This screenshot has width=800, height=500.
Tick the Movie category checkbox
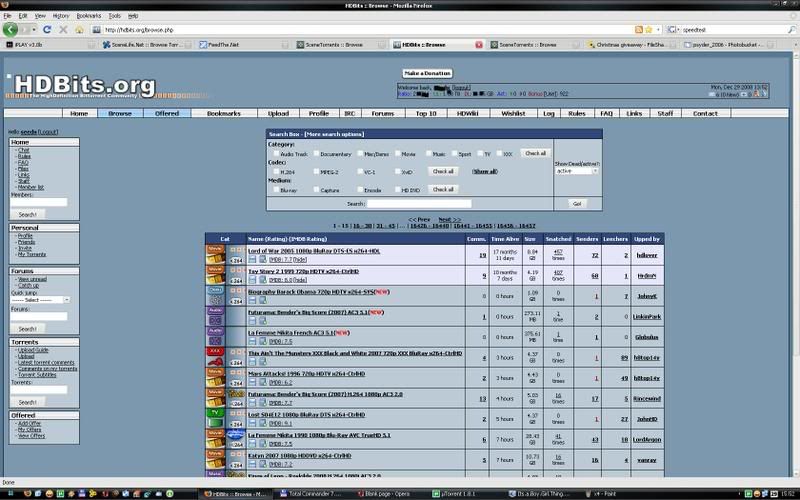397,153
